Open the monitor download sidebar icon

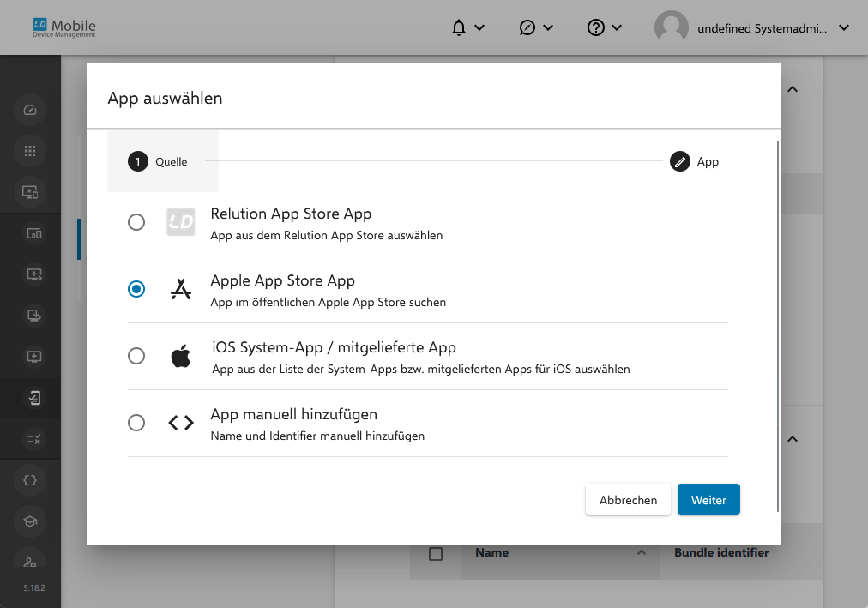coord(33,316)
